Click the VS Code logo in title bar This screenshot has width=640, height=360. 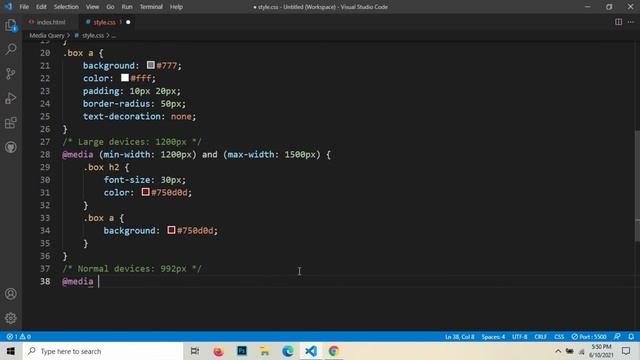coord(9,7)
